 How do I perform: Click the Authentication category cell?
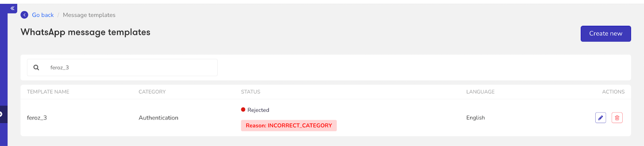[x=158, y=118]
